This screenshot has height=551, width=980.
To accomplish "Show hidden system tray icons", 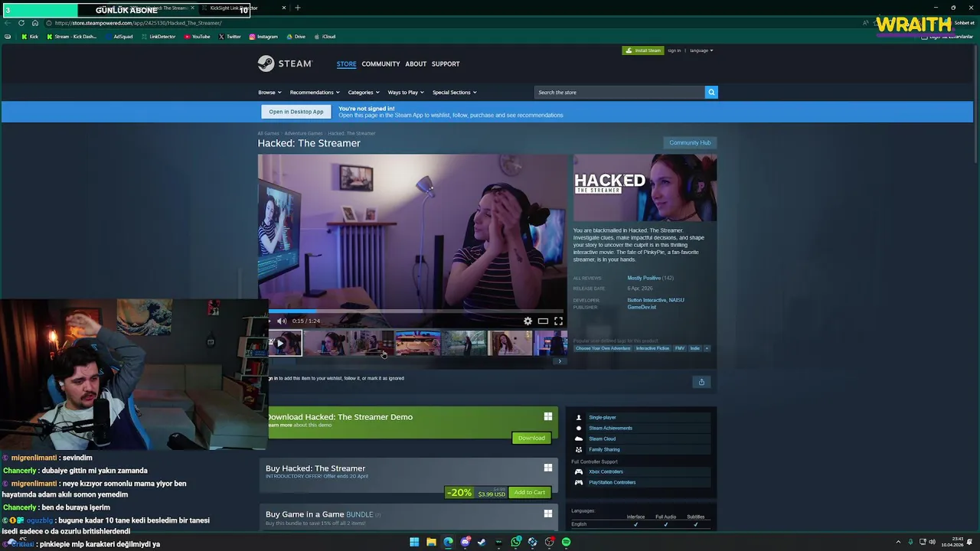I will tap(898, 542).
